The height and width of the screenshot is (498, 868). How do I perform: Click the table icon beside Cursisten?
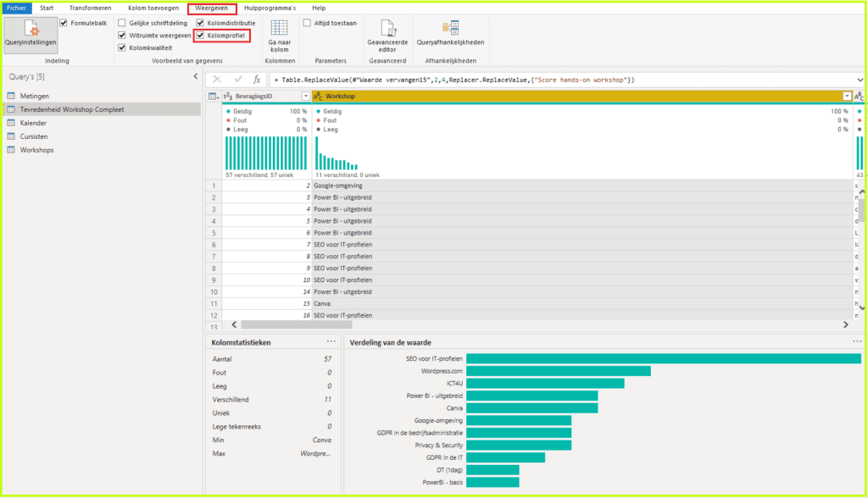(x=11, y=136)
